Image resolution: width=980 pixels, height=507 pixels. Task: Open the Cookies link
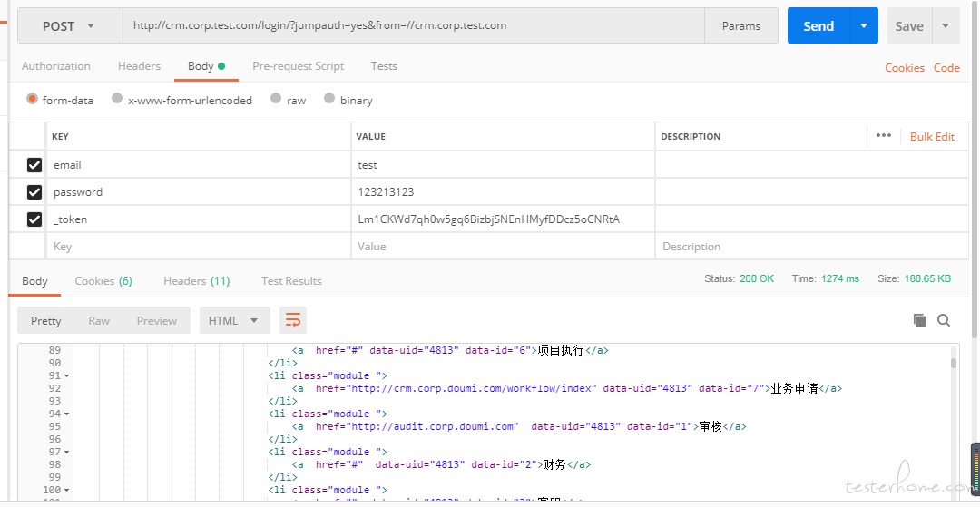(905, 68)
